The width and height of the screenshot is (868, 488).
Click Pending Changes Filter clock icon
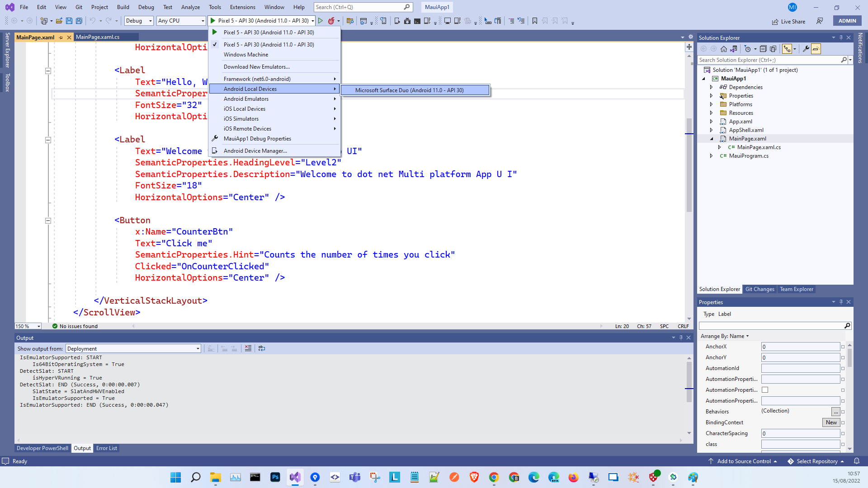(x=748, y=49)
